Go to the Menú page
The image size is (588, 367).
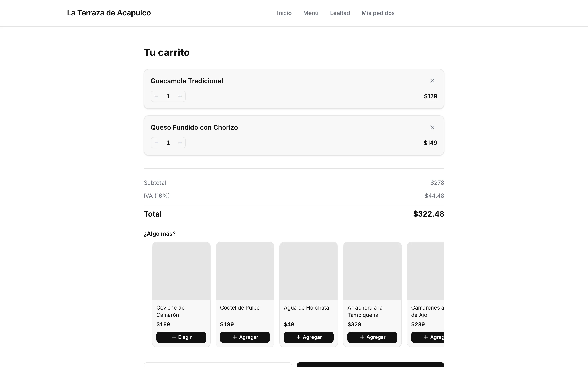311,13
